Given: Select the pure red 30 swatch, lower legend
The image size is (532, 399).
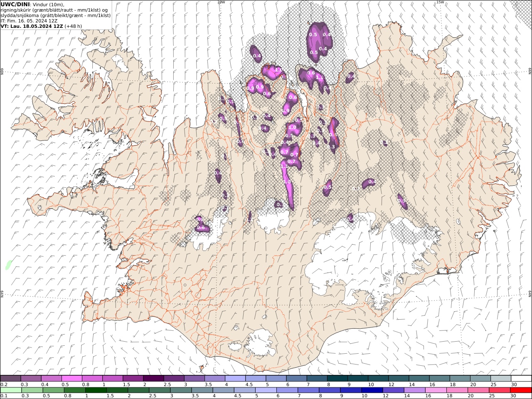Looking at the screenshot, I should pos(521,390).
